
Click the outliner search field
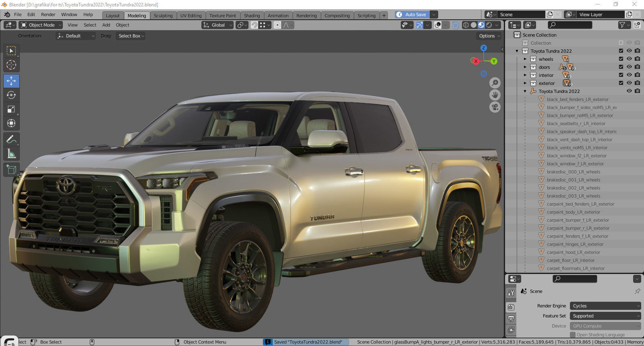[570, 25]
